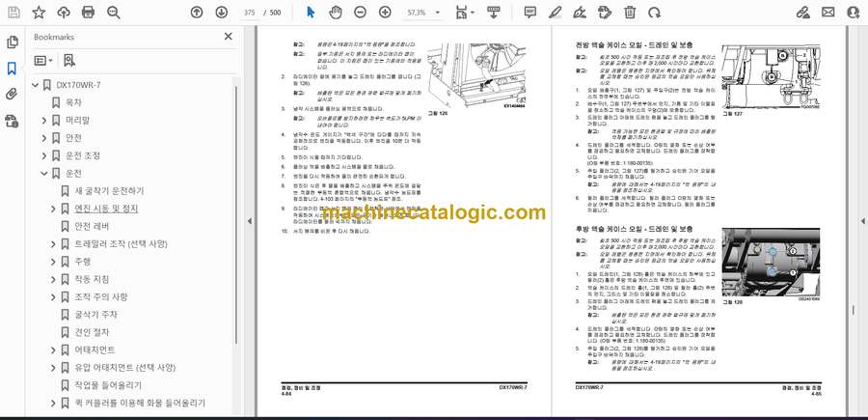The image size is (868, 420).
Task: Open the 작업물 들어올리기 bookmark
Action: click(108, 385)
